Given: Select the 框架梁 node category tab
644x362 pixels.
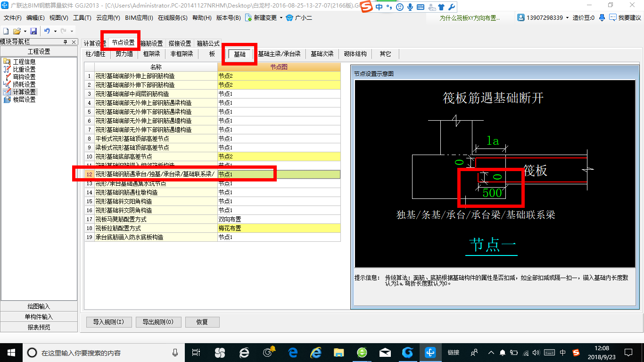Looking at the screenshot, I should (x=152, y=54).
